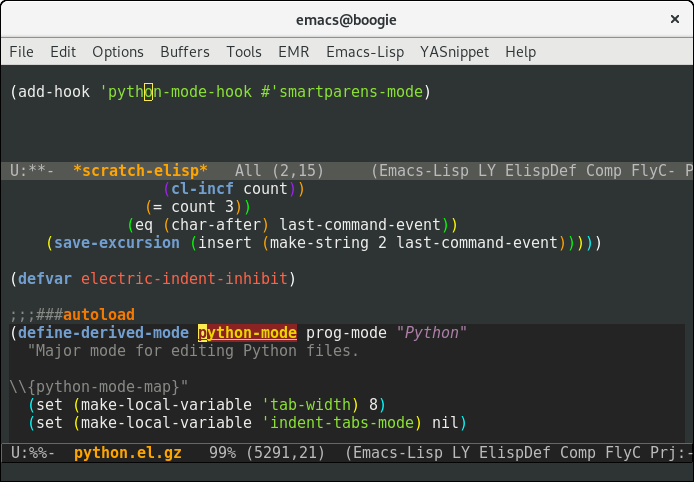Viewport: 694px width, 482px height.
Task: Open the File menu
Action: click(21, 52)
